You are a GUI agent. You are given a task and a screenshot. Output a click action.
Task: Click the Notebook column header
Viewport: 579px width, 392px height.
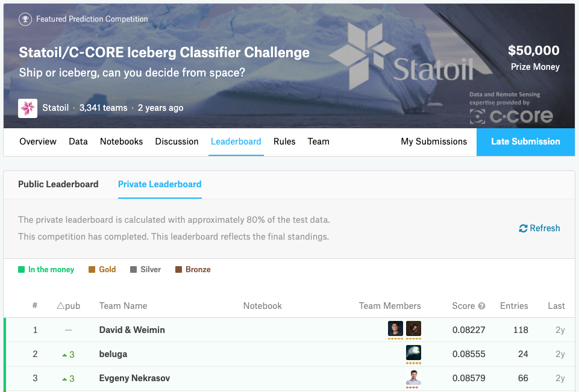point(263,306)
